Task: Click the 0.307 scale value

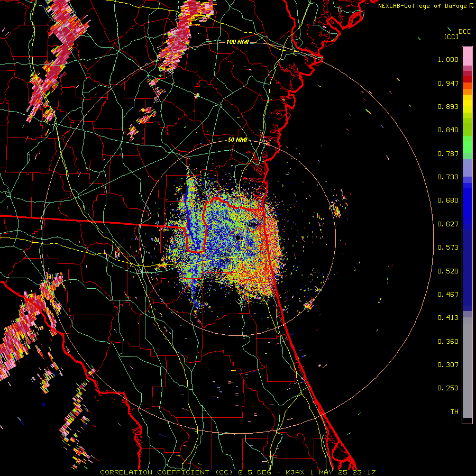Action: click(448, 365)
